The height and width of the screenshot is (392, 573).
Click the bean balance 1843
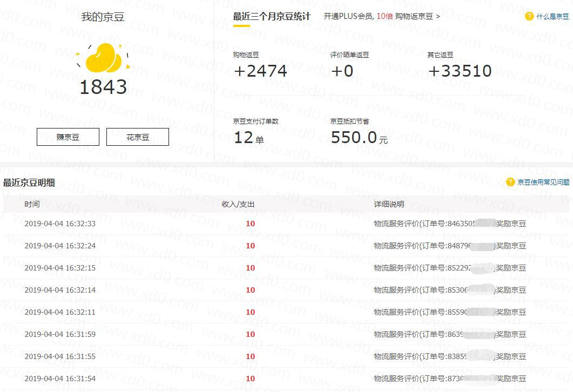click(x=103, y=87)
